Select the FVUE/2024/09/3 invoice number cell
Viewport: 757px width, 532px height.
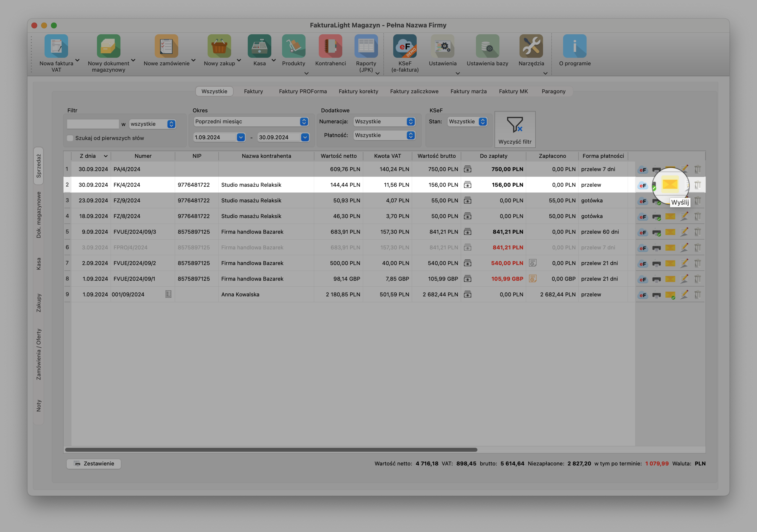(x=143, y=232)
